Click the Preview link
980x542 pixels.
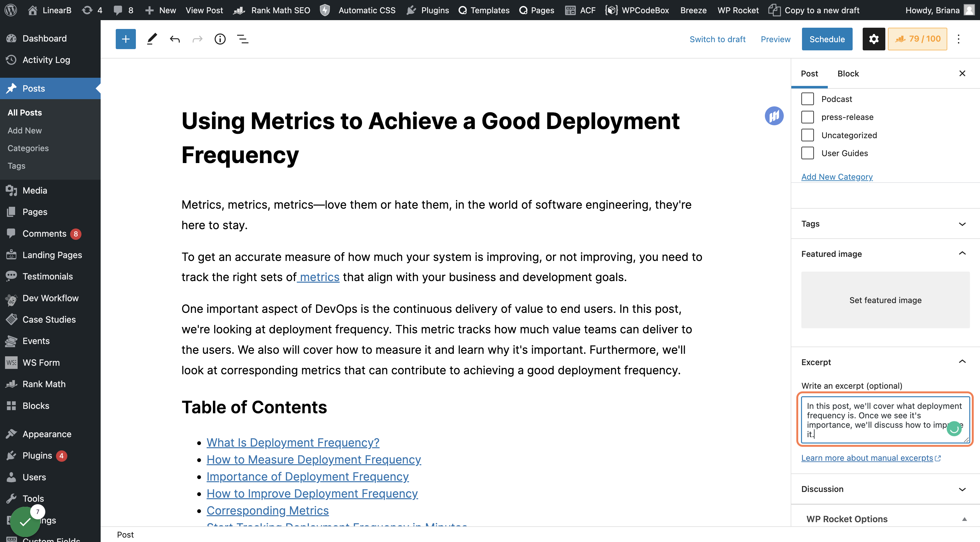[x=775, y=39]
